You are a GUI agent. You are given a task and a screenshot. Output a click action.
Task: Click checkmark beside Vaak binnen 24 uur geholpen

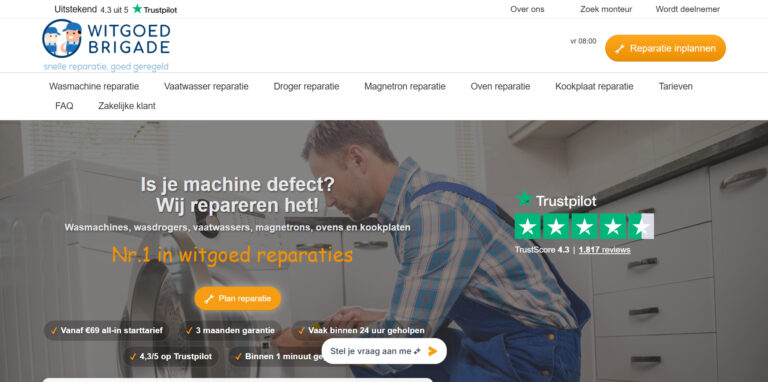point(302,331)
